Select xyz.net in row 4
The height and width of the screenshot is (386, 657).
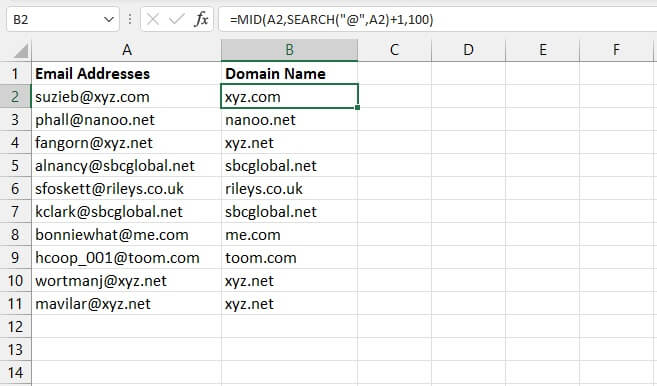pos(290,142)
